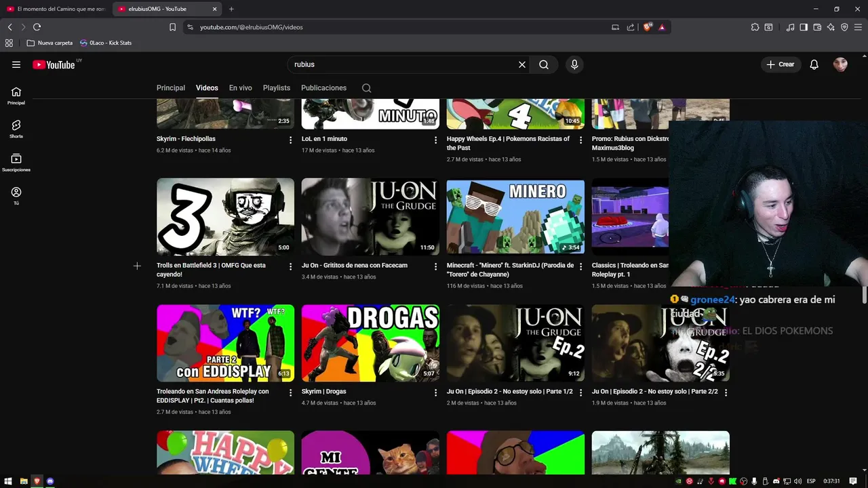Open the Battlefield 3 trollface thumbnail

pyautogui.click(x=225, y=217)
